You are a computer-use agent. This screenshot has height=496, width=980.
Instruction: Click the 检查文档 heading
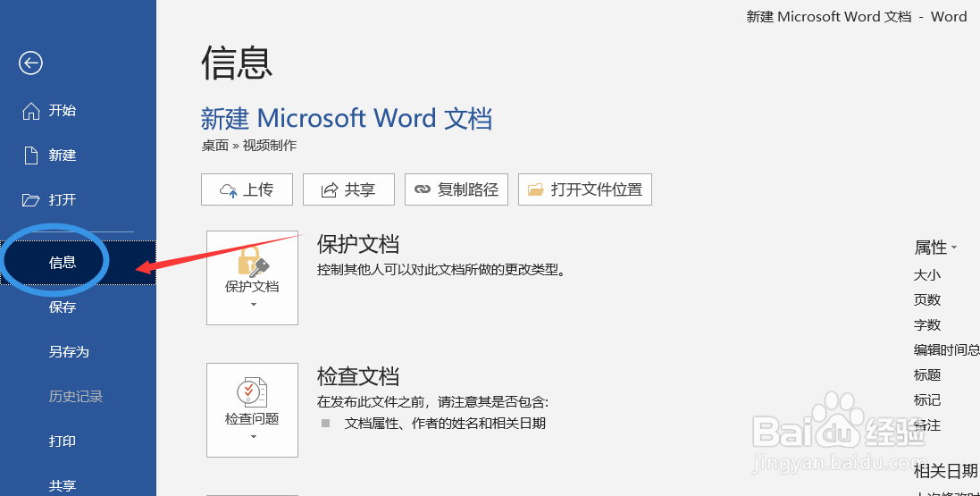358,376
